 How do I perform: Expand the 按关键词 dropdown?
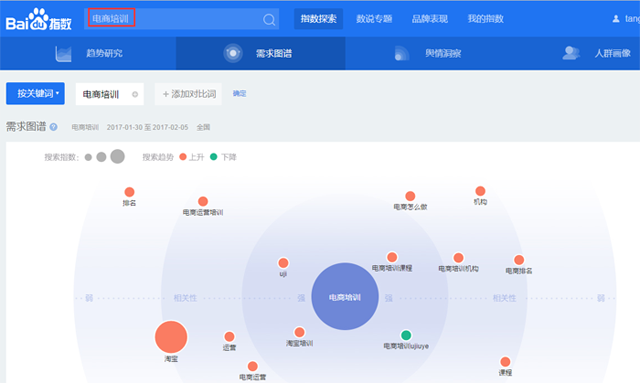[35, 94]
